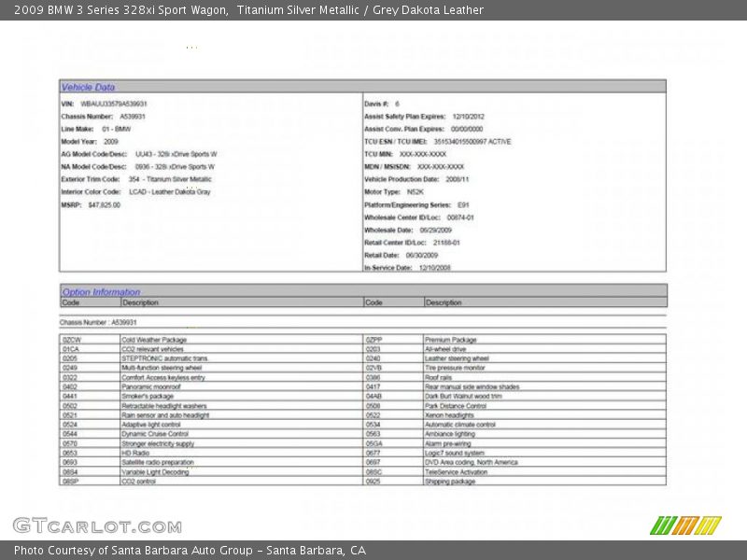Screen dimensions: 747x560
Task: Select the VIN number value
Action: coord(113,104)
